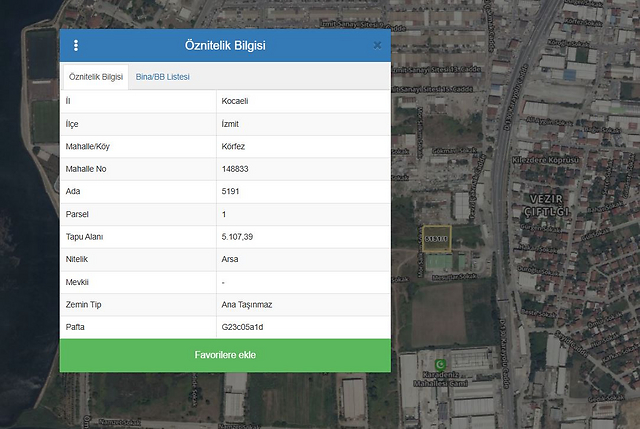Image resolution: width=640 pixels, height=429 pixels.
Task: Click the Parsel row label
Action: click(78, 214)
